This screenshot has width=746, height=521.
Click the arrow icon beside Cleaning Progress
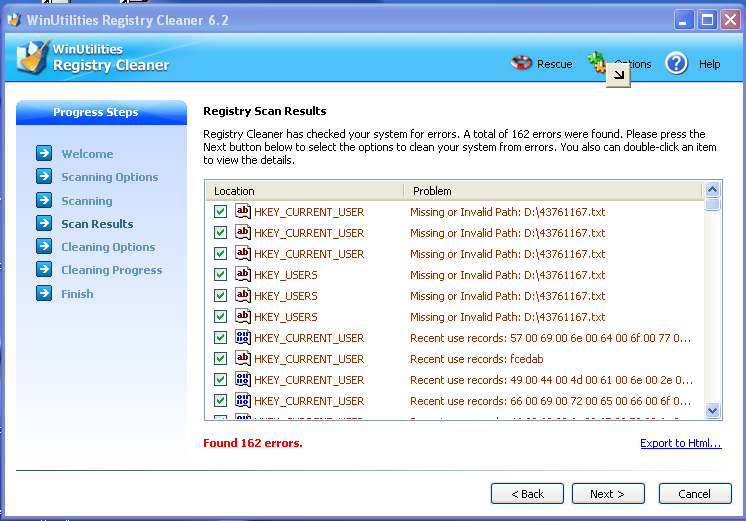44,269
